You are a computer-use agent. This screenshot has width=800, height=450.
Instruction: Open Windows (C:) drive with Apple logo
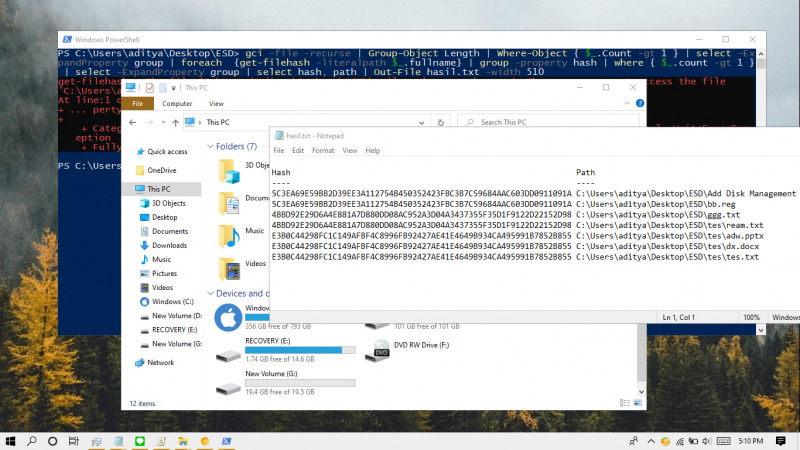coord(228,317)
